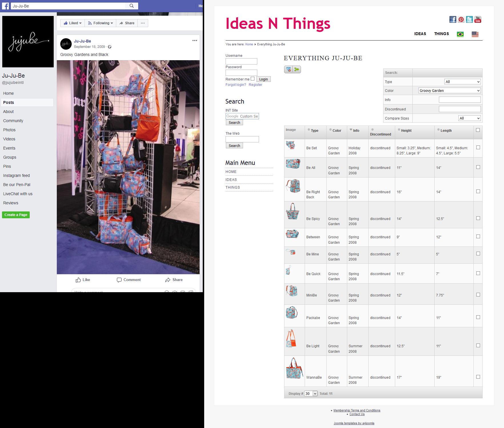The image size is (504, 428).
Task: Open the Be Set product thumbnail
Action: point(291,145)
